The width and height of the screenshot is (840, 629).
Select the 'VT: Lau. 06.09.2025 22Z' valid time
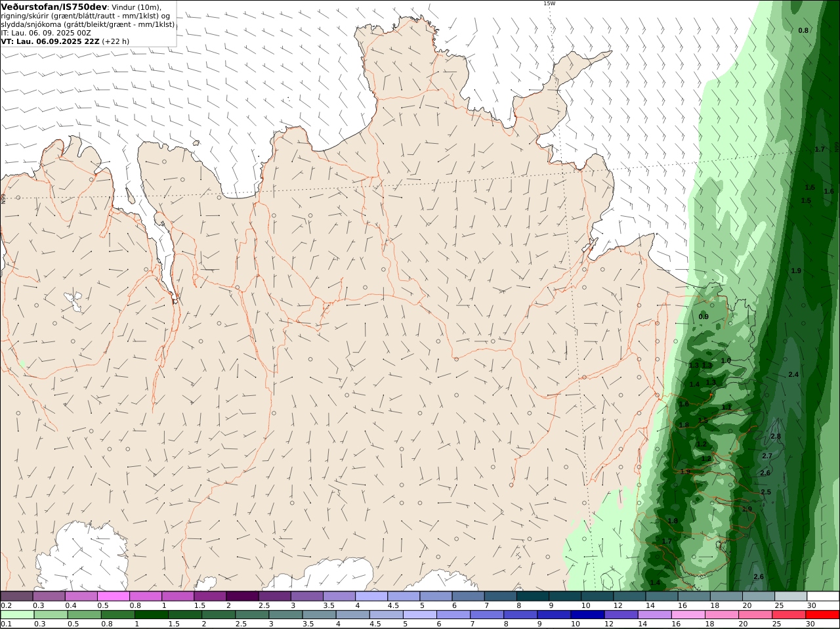click(x=49, y=41)
